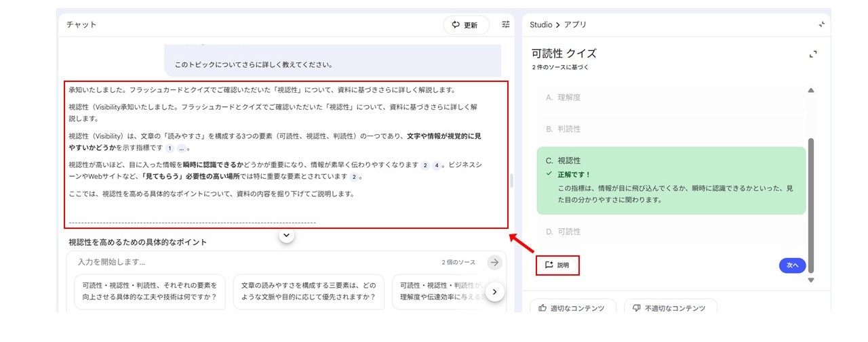Go to next question with 次へ
Viewport: 868px width, 342px height.
(x=792, y=265)
